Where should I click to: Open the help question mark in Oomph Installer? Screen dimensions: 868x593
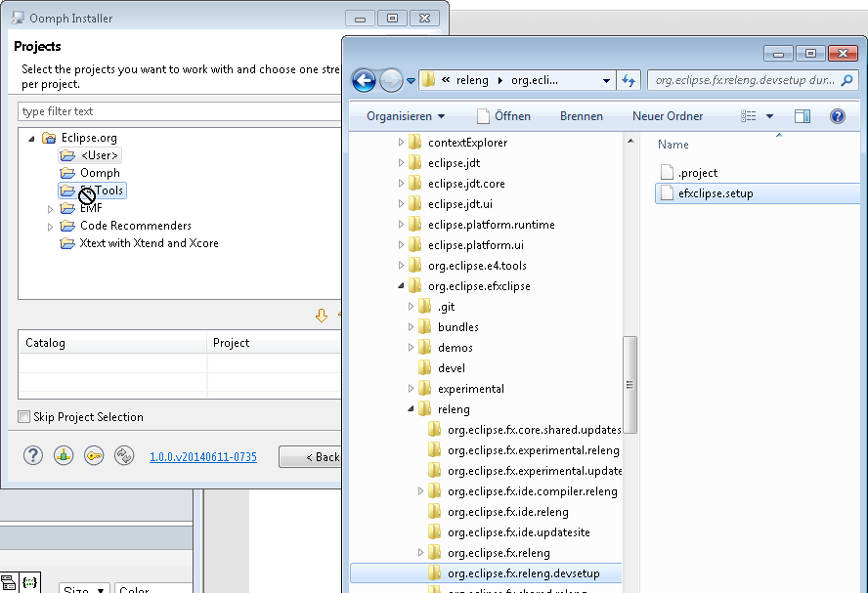33,456
